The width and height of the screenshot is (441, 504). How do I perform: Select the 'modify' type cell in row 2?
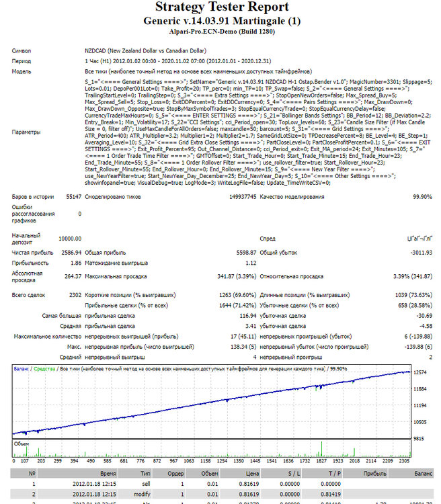point(142,494)
